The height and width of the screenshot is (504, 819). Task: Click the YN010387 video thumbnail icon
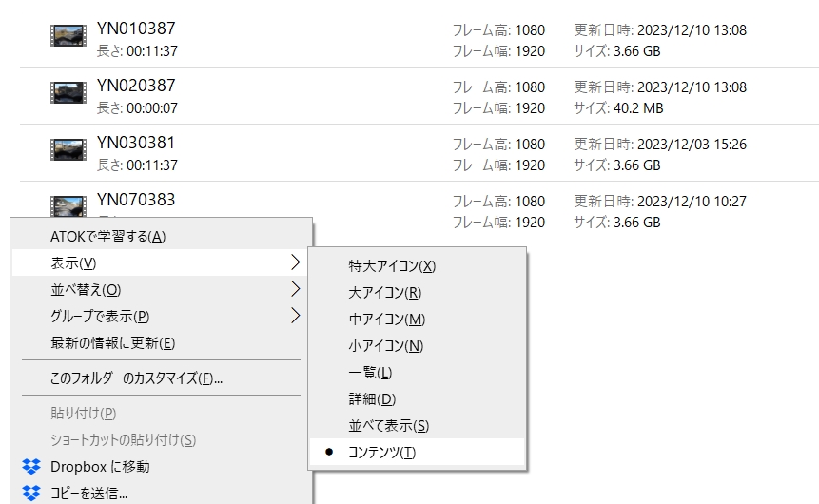coord(68,36)
